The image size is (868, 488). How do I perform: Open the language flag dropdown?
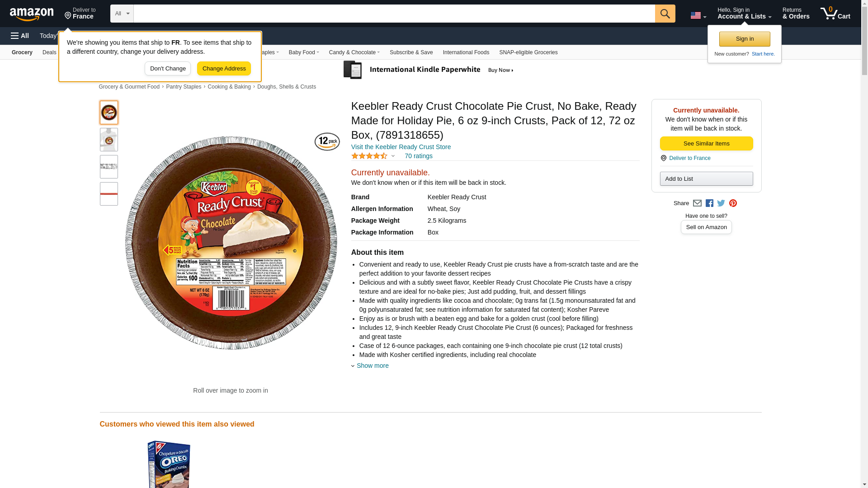coord(698,15)
